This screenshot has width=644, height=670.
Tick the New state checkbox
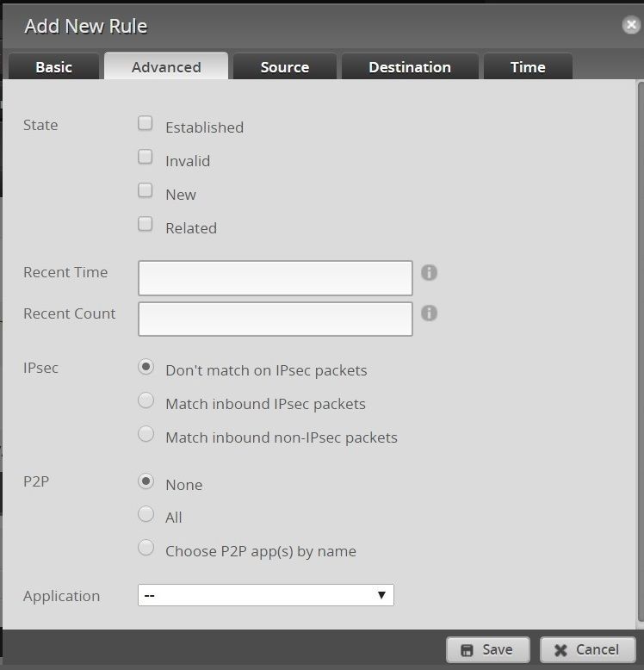coord(146,190)
